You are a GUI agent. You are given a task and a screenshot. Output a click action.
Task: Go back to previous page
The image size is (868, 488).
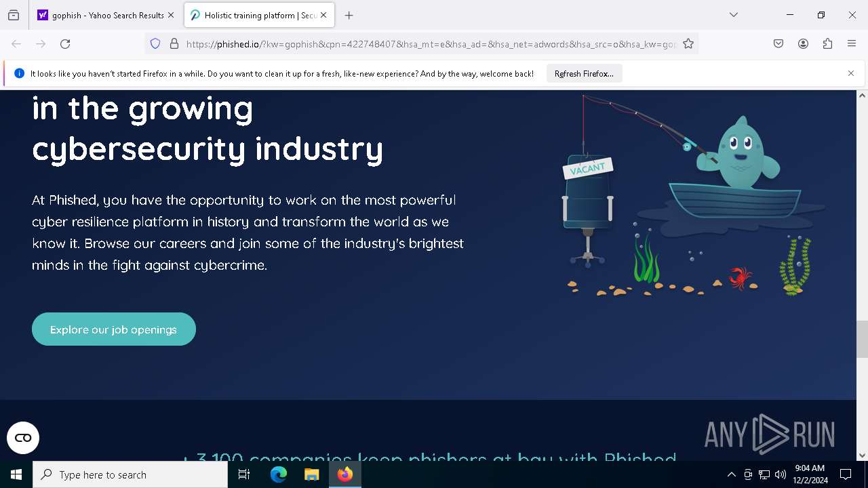(16, 43)
